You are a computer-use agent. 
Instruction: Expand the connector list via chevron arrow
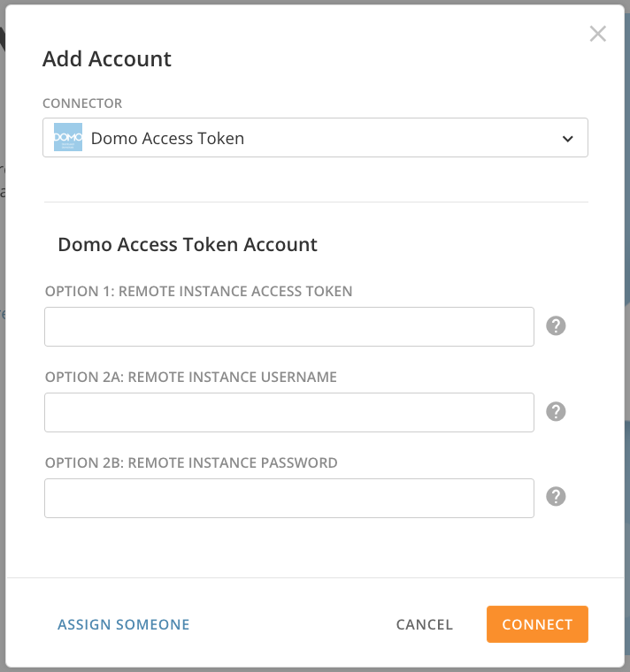(568, 139)
